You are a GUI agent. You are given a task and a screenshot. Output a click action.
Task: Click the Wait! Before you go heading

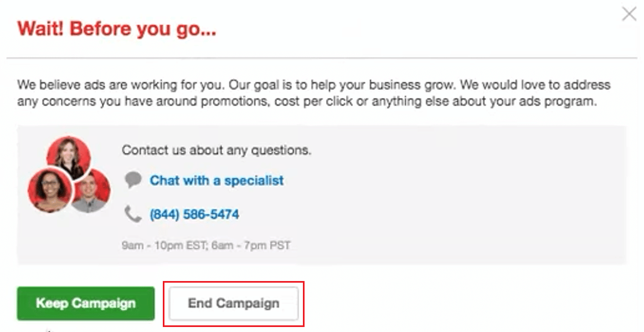tap(117, 28)
